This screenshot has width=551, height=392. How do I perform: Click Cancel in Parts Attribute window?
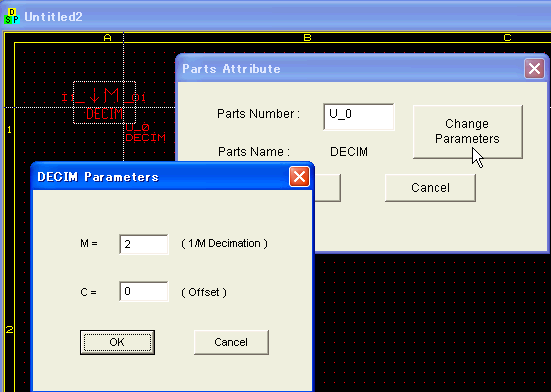point(430,188)
